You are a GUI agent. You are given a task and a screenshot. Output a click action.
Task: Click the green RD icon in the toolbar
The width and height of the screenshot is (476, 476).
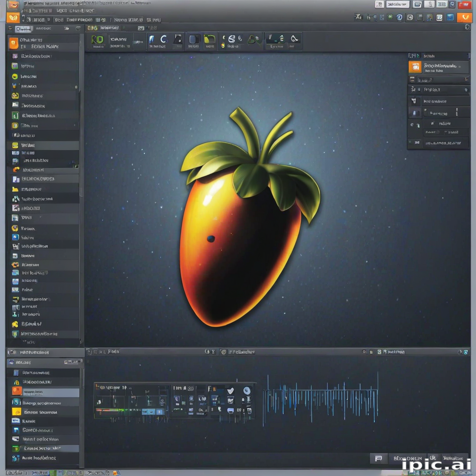coord(98,40)
